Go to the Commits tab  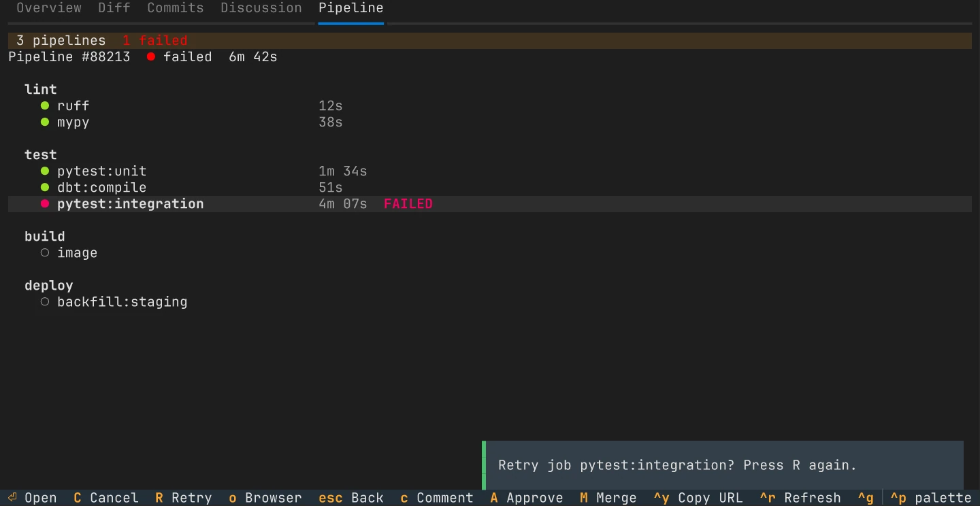[x=176, y=8]
